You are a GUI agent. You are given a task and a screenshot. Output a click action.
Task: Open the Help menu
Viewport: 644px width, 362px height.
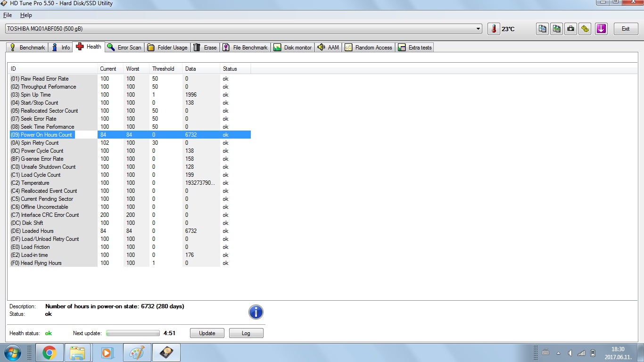click(26, 15)
